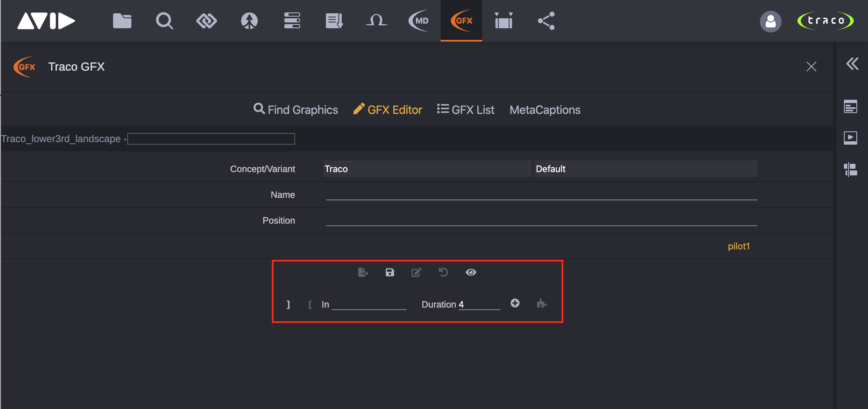868x409 pixels.
Task: Click the traco logo at top right
Action: (x=826, y=21)
